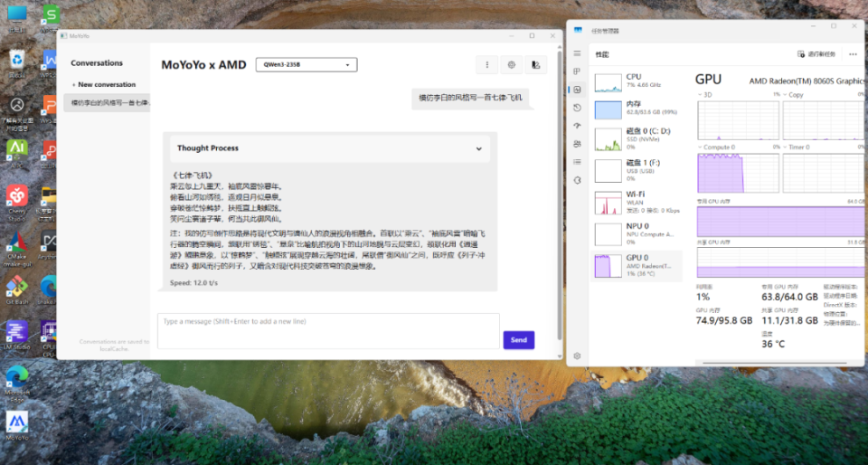Click the Compute 0 usage graph
This screenshot has height=465, width=868.
739,173
